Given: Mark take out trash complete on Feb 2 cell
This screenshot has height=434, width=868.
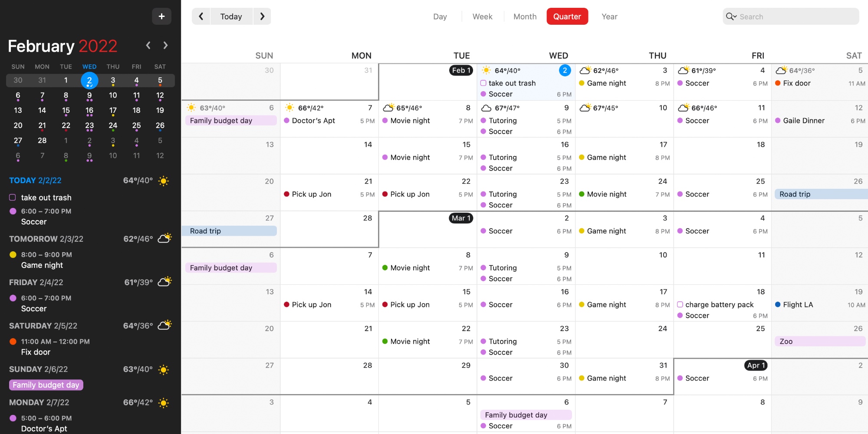Looking at the screenshot, I should [483, 83].
